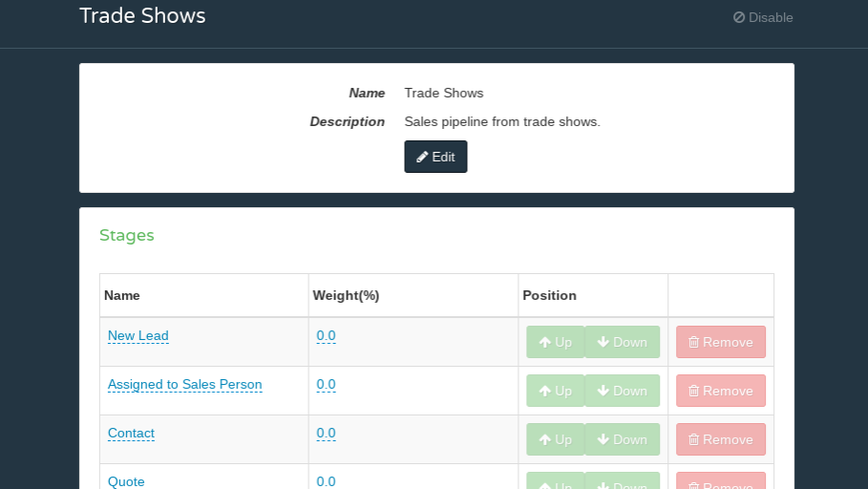Click the Disable pipeline link

click(x=763, y=17)
